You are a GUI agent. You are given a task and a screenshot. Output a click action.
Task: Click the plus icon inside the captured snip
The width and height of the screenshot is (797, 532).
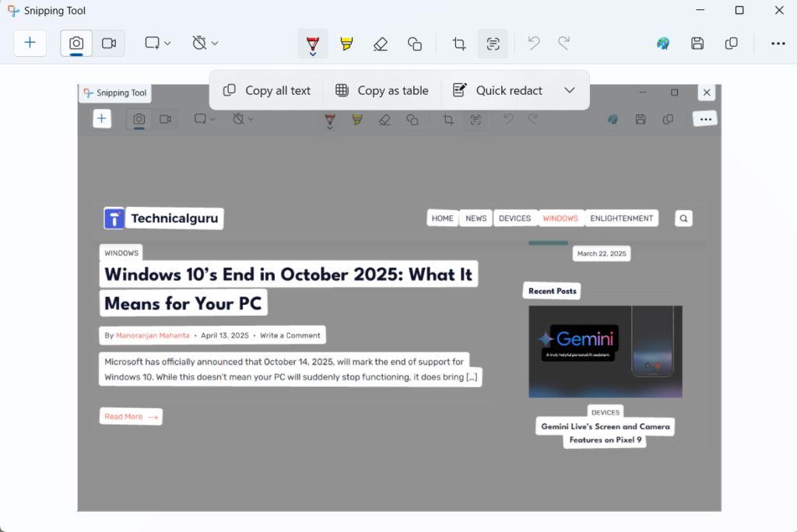pyautogui.click(x=102, y=119)
